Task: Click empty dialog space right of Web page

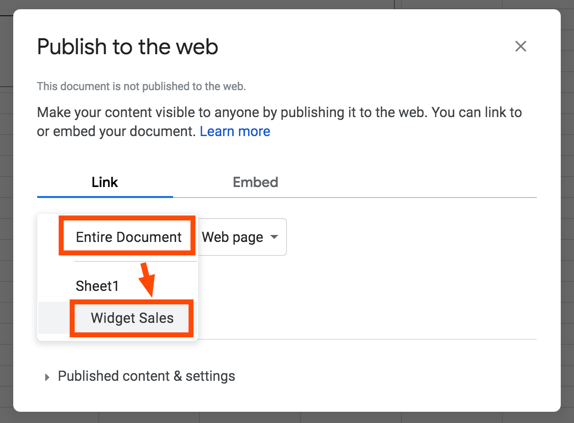Action: click(x=410, y=256)
